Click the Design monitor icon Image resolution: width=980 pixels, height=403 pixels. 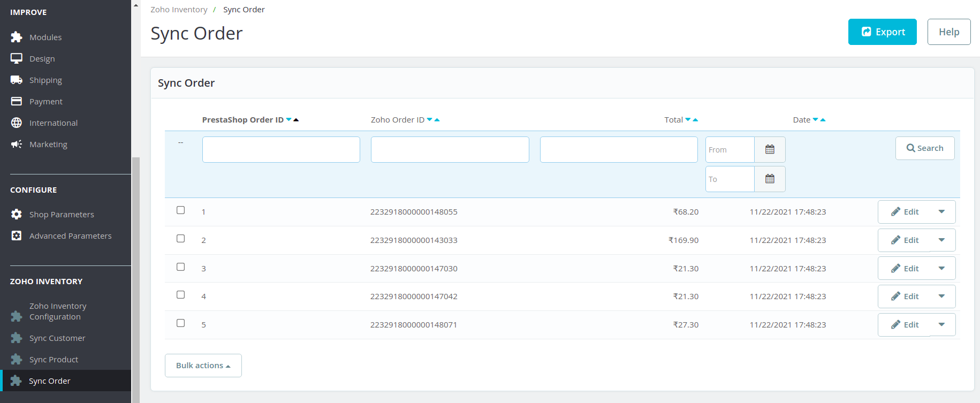point(17,58)
